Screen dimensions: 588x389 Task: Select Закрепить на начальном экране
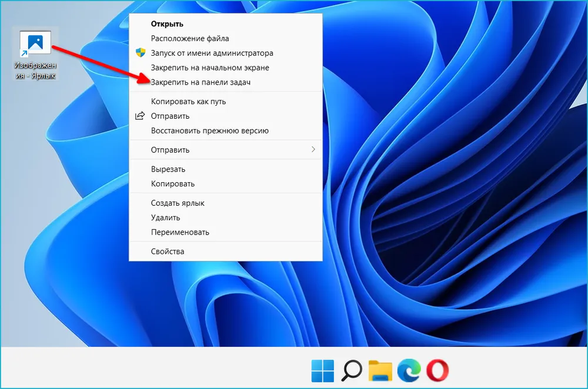tap(210, 68)
